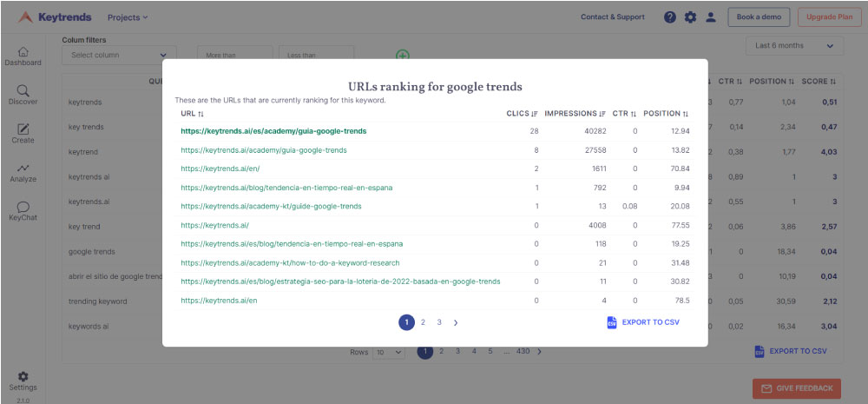Open estrategia-seo-para-la-loteria link
868x404 pixels.
point(340,281)
